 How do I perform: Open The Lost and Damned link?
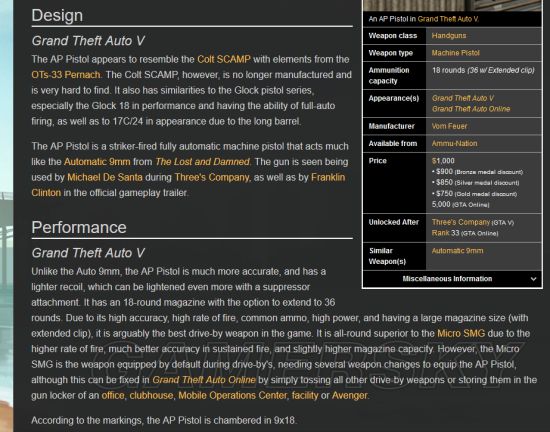click(202, 162)
